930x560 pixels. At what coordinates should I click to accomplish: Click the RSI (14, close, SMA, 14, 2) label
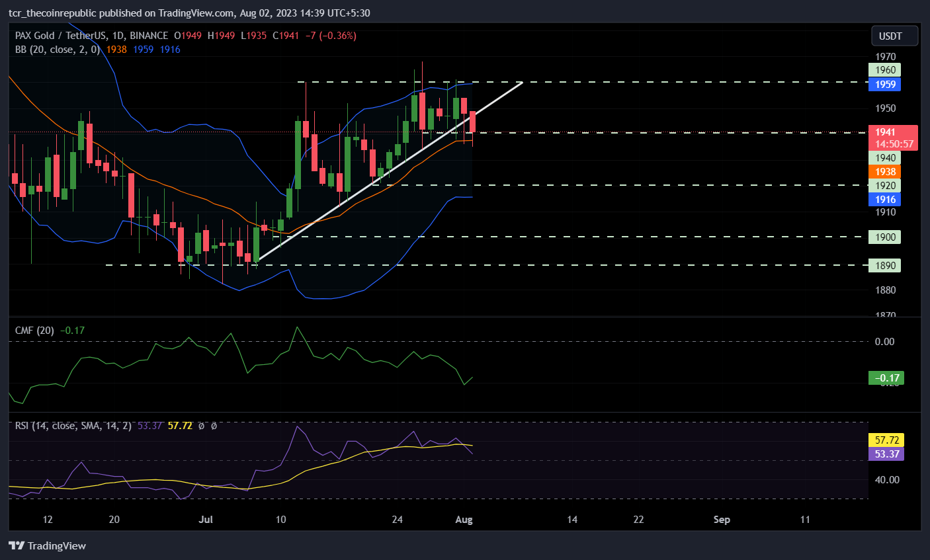pos(73,426)
